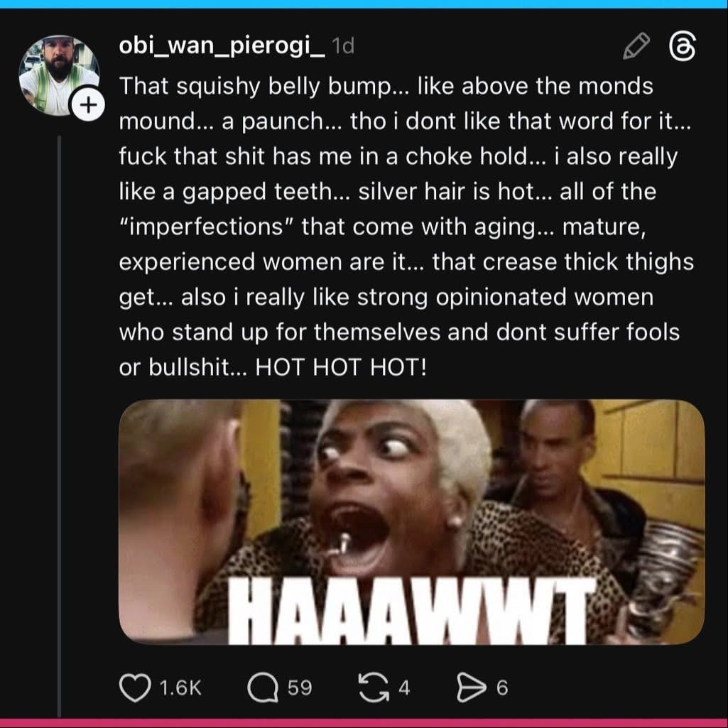Screen dimensions: 728x728
Task: Open the obi_wan_pierogi_ username link
Action: pyautogui.click(x=222, y=45)
